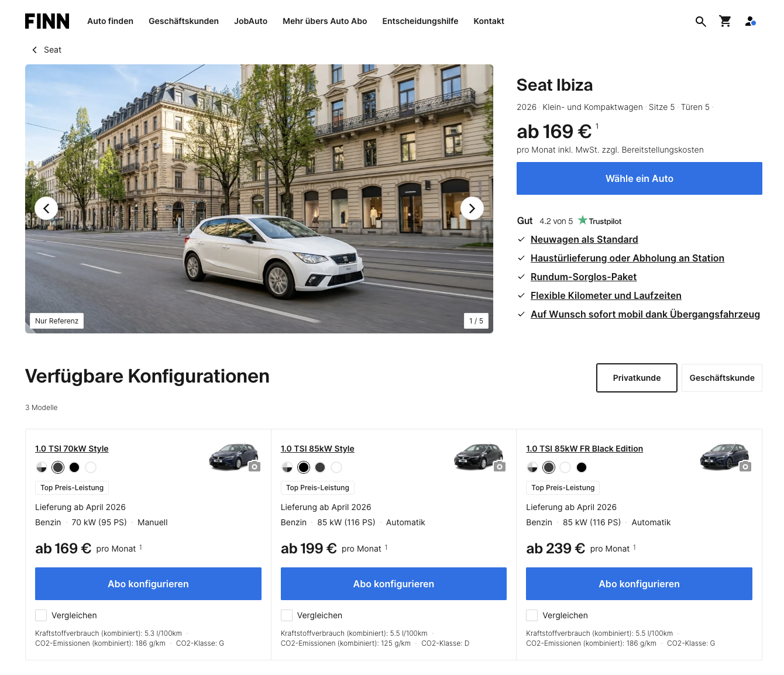Open Mehr übers Auto Abo menu
Image resolution: width=784 pixels, height=675 pixels.
(325, 21)
